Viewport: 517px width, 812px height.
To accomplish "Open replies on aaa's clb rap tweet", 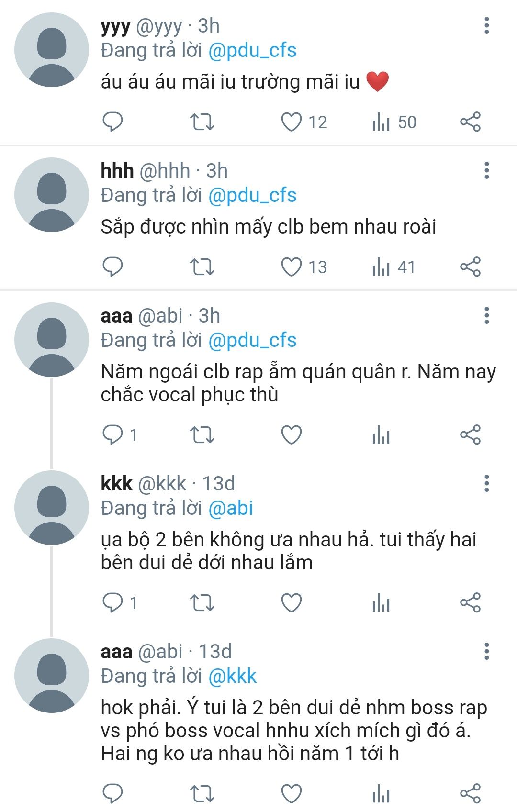I will tap(113, 435).
